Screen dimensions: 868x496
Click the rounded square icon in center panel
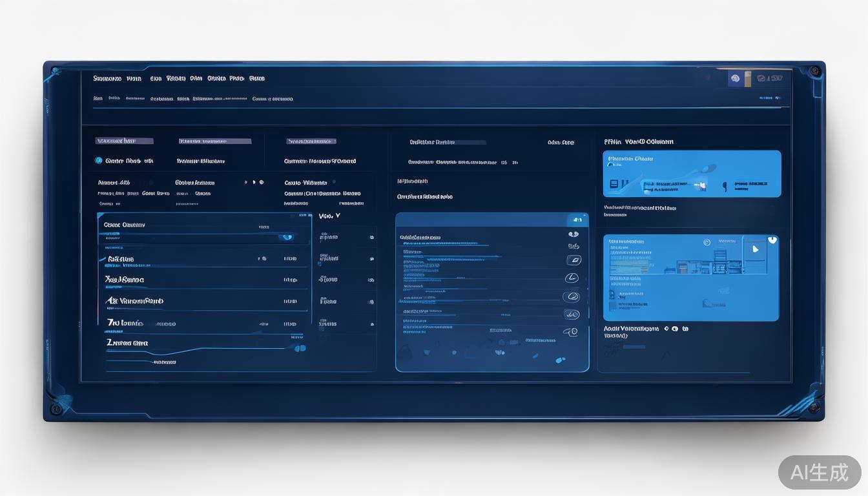573,260
